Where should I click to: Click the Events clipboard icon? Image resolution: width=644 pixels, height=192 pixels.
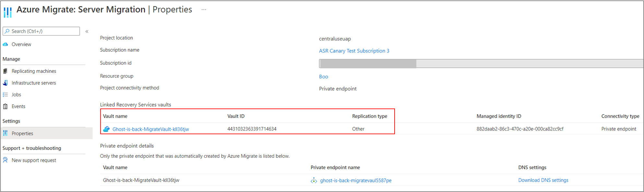pyautogui.click(x=6, y=106)
